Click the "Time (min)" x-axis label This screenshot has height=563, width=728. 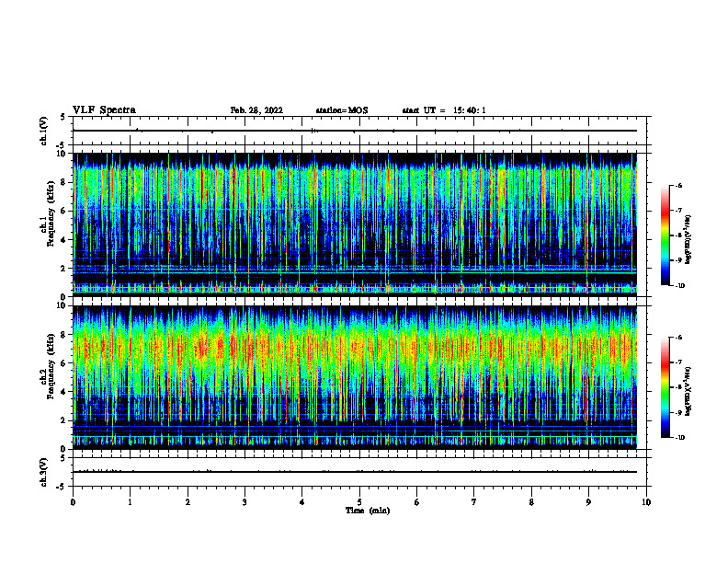coord(368,511)
